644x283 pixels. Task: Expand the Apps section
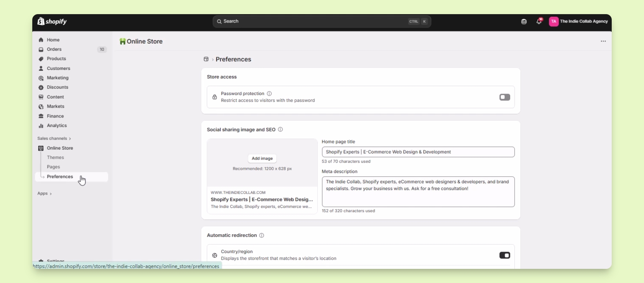click(x=44, y=193)
